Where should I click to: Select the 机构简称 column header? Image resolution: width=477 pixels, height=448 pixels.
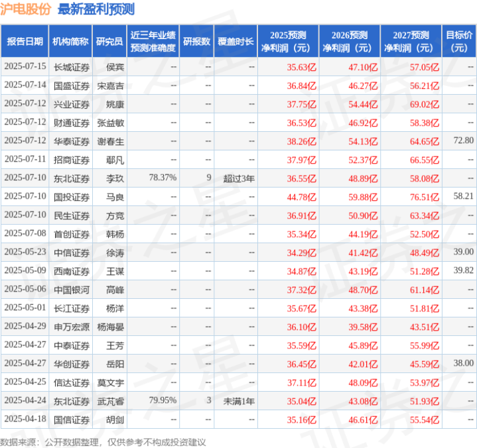[70, 41]
